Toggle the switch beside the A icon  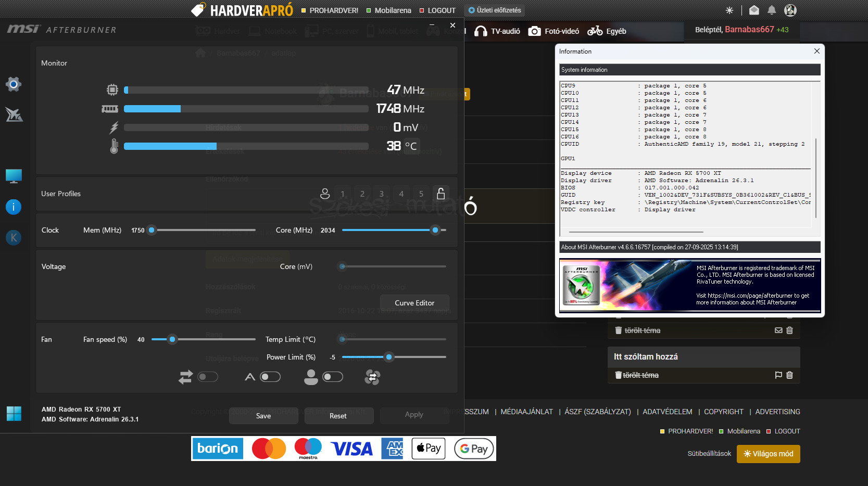270,377
